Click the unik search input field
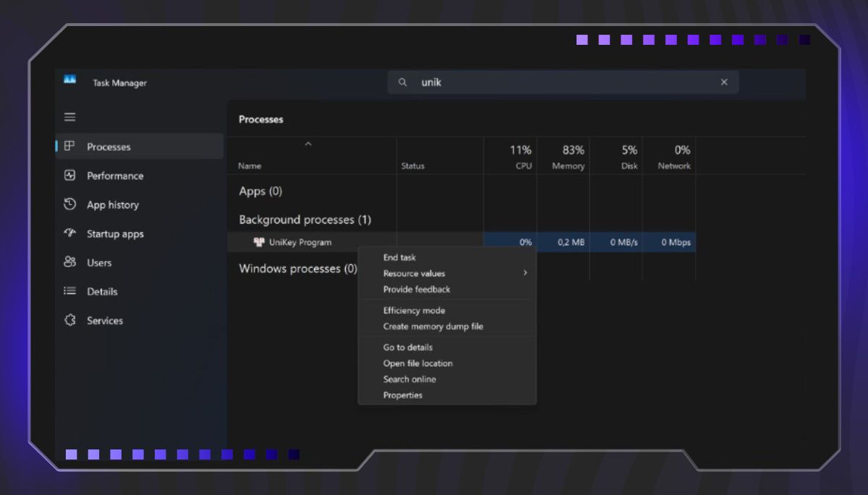Image resolution: width=868 pixels, height=495 pixels. click(506, 82)
